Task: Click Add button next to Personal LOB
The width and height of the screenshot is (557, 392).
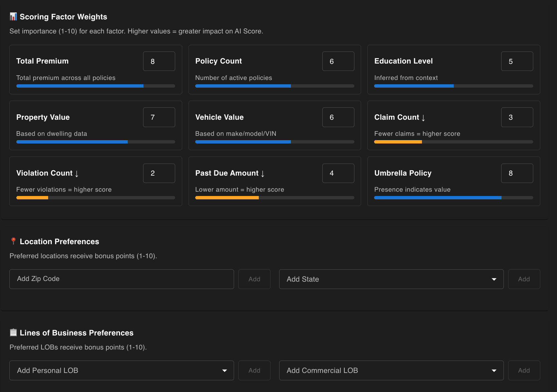Action: tap(254, 370)
